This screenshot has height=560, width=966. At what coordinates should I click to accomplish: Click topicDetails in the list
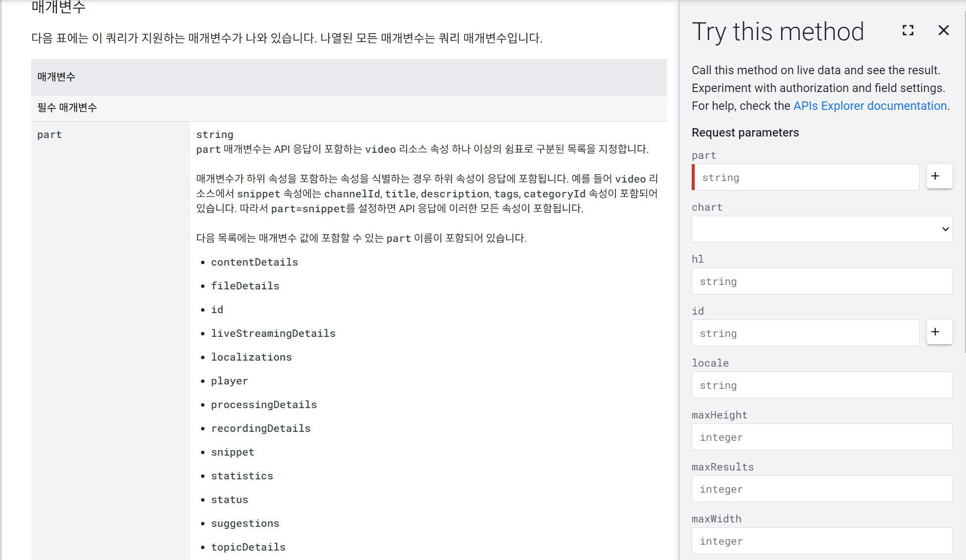[248, 547]
